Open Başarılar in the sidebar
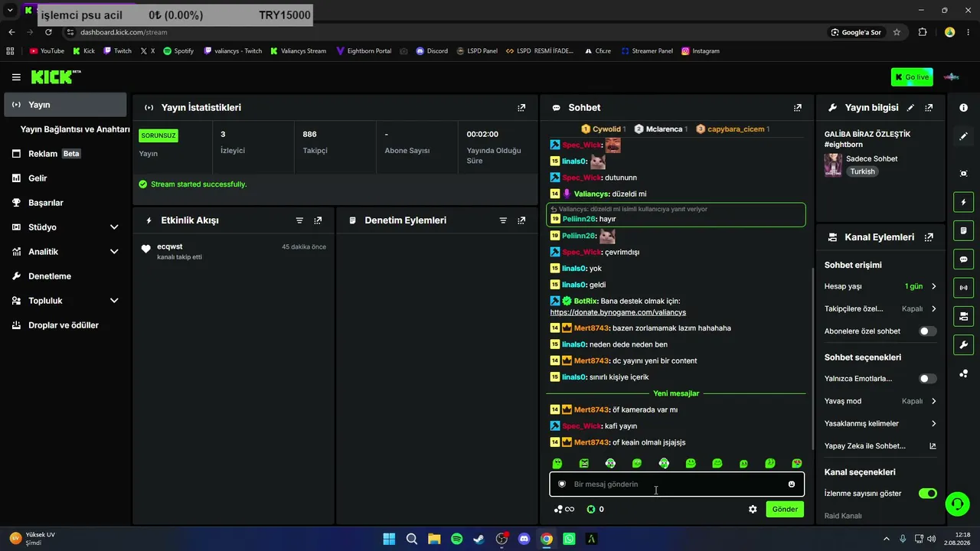The image size is (980, 551). click(x=65, y=203)
